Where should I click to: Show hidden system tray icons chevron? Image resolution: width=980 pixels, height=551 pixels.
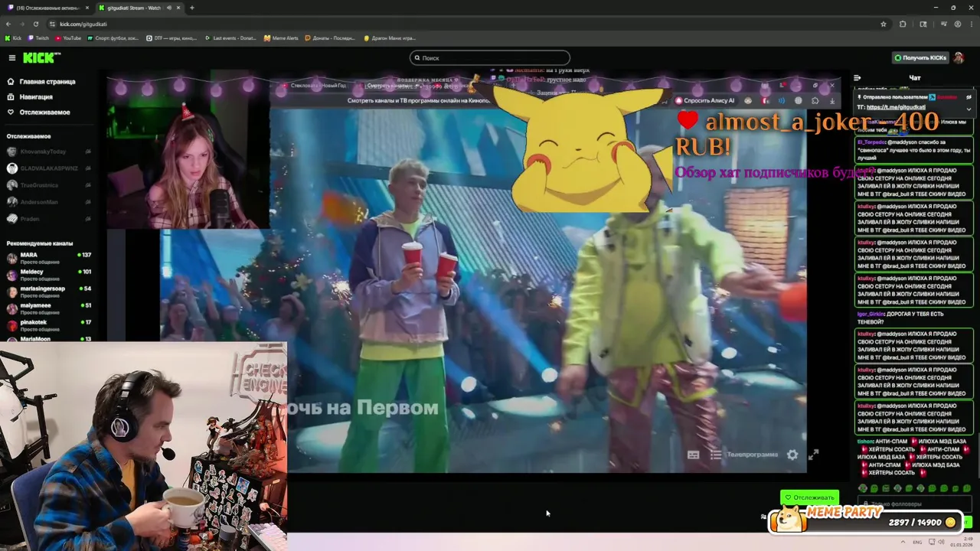pos(902,542)
